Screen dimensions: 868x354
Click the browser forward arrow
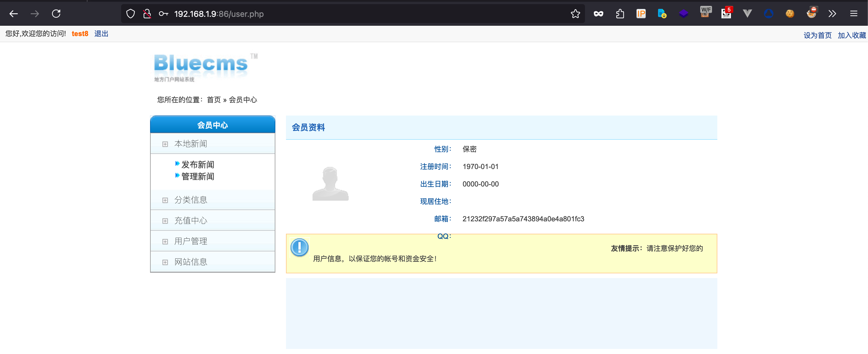pos(35,14)
